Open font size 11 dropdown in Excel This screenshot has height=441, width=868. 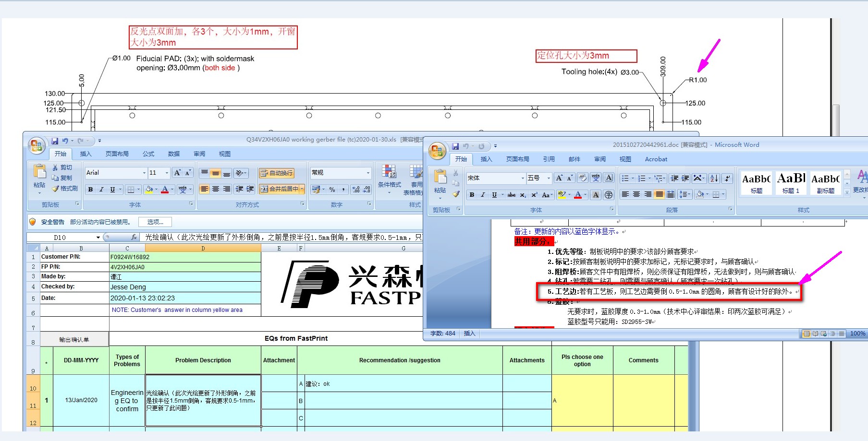pos(167,173)
